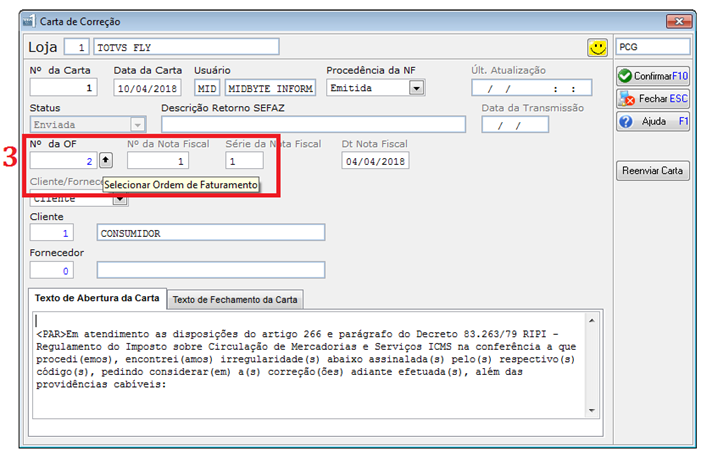
Task: Click the yellow smiley face icon
Action: [597, 47]
